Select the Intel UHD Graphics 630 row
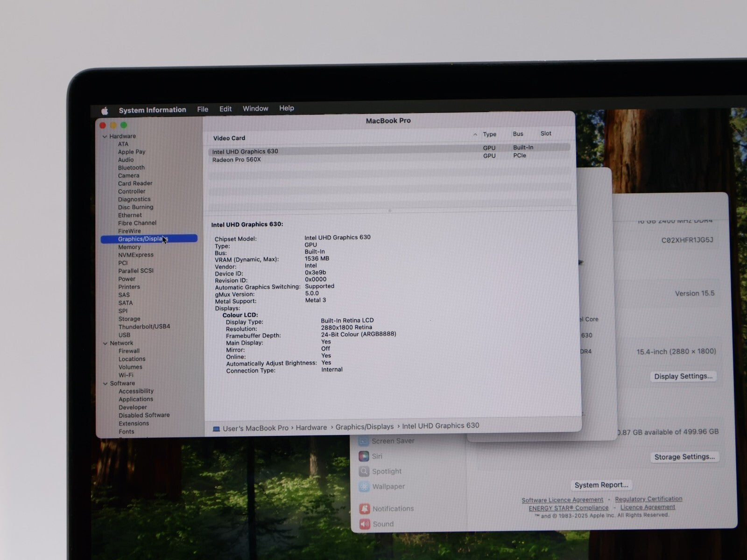Screen dimensions: 747x560 (x=389, y=150)
